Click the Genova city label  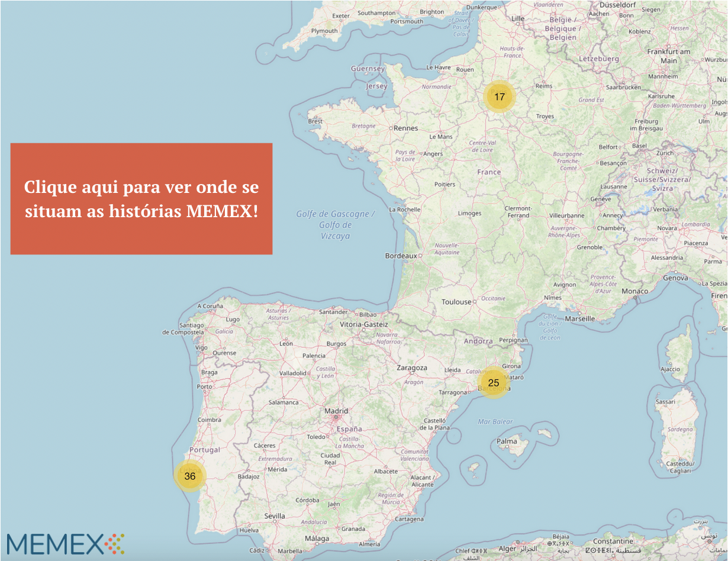tap(675, 278)
